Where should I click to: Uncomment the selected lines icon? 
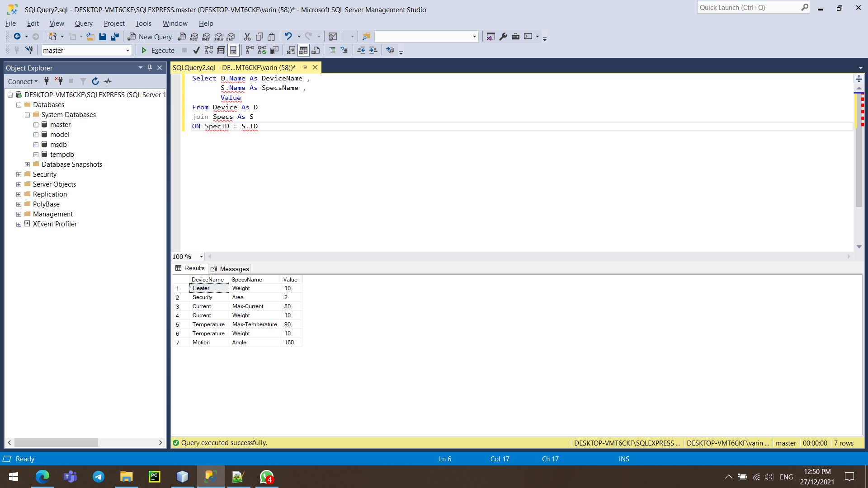pos(344,50)
